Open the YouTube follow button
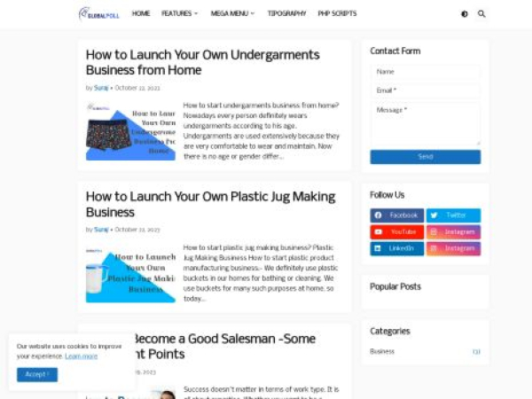The width and height of the screenshot is (532, 399). (397, 231)
